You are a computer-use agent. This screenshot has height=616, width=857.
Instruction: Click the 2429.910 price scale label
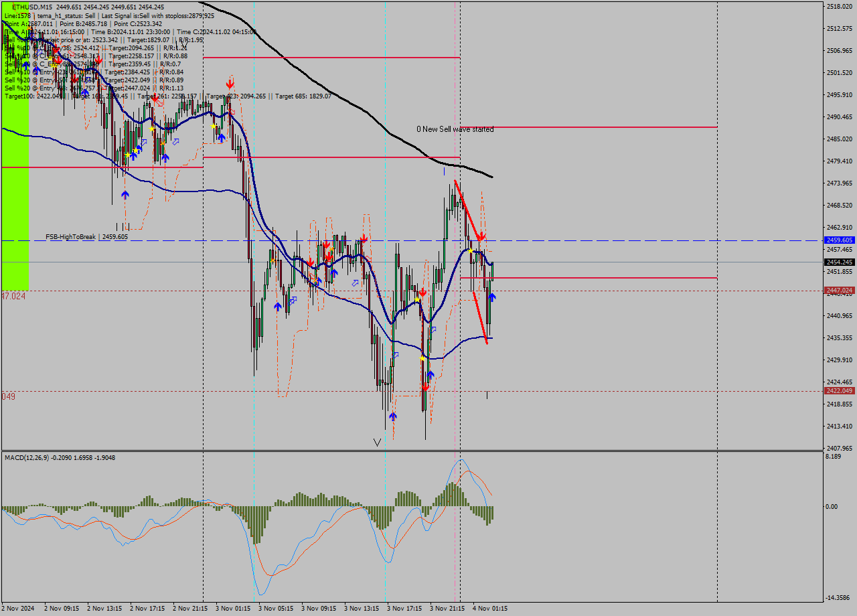tap(839, 360)
